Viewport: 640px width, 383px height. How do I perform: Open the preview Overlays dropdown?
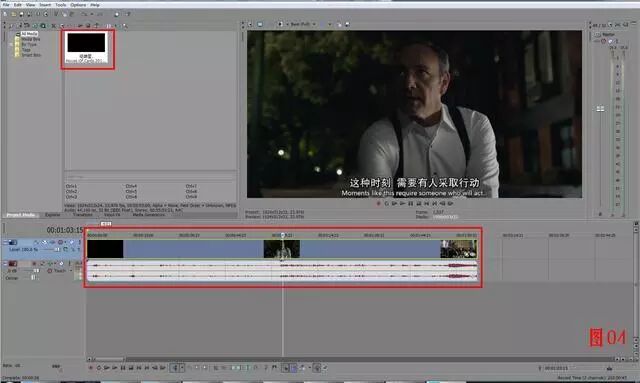pyautogui.click(x=329, y=24)
